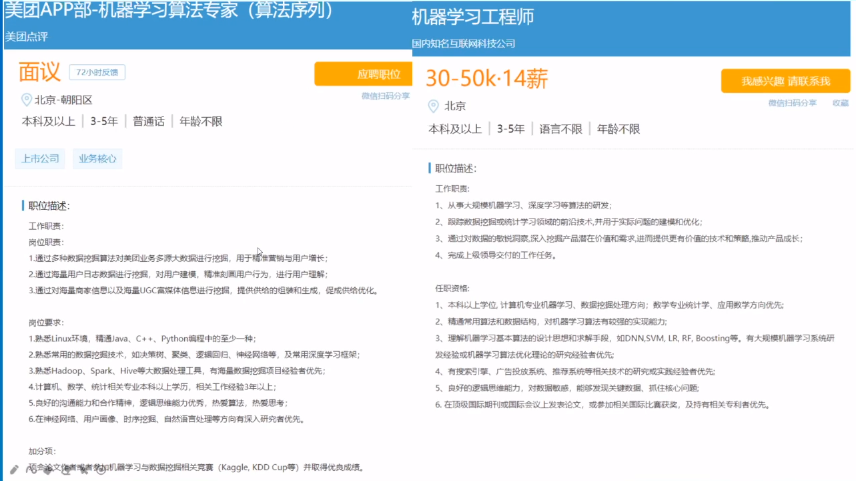Click the 任职资格: heading
856x481 pixels.
(452, 288)
